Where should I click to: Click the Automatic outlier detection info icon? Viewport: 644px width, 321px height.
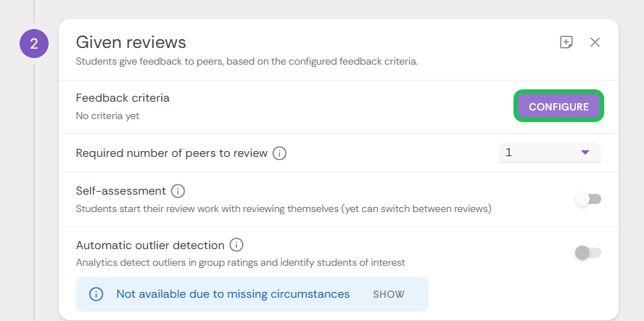(236, 245)
